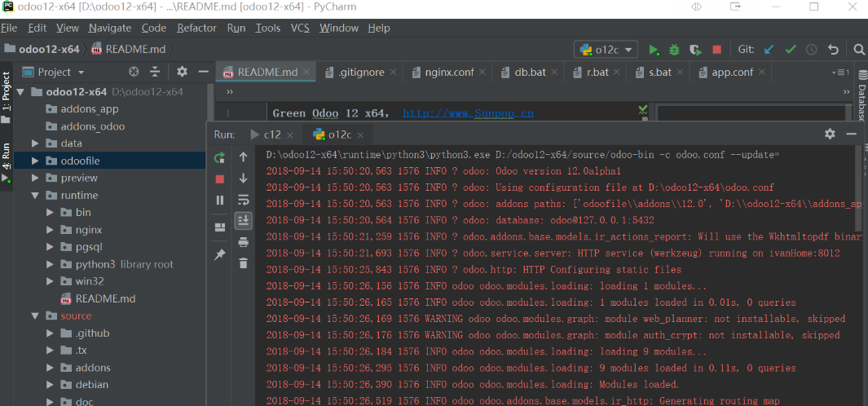Image resolution: width=868 pixels, height=406 pixels.
Task: Hide the Run panel with minus icon
Action: click(x=852, y=134)
